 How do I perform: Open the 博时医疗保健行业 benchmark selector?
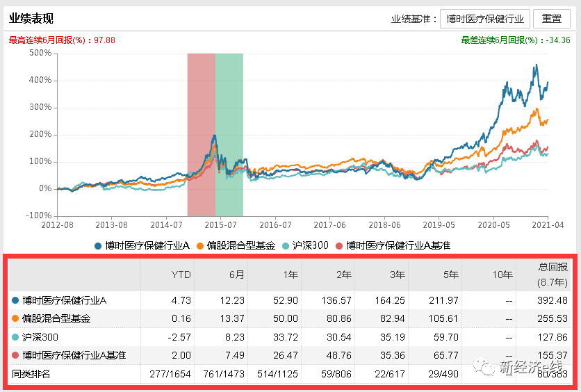485,19
